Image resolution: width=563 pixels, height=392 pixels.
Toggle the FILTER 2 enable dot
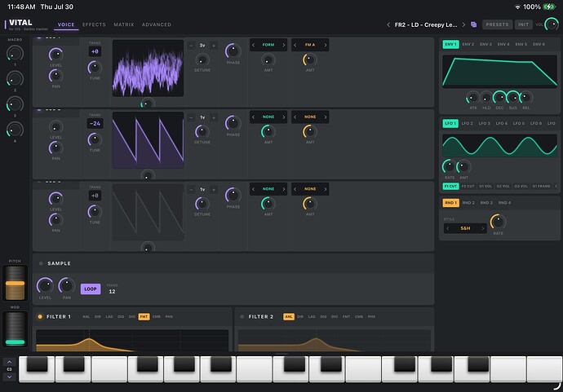[242, 317]
